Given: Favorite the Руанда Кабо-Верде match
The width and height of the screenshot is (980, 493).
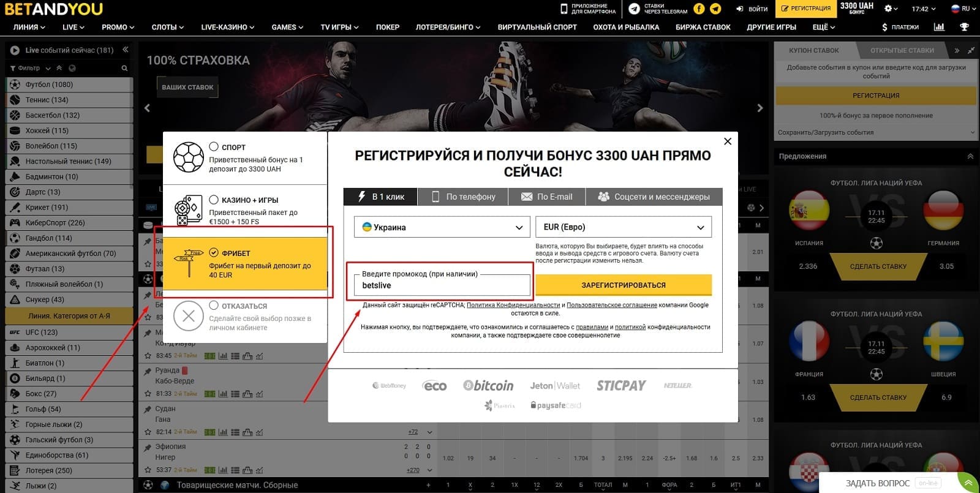Looking at the screenshot, I should [x=148, y=394].
